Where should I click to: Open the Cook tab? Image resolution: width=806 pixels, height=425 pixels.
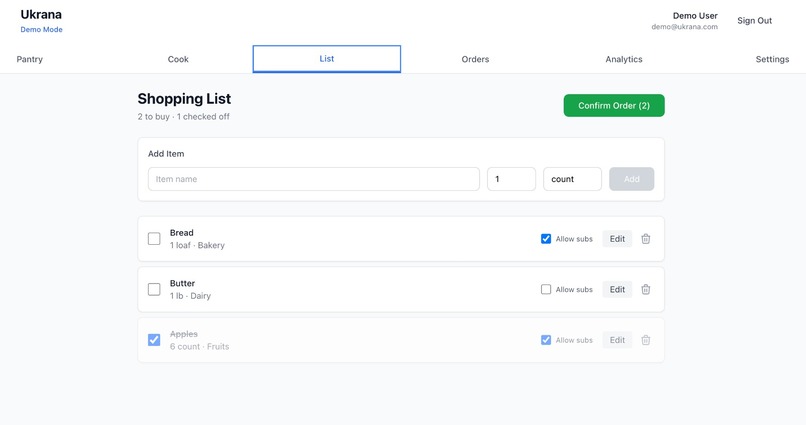(x=178, y=59)
